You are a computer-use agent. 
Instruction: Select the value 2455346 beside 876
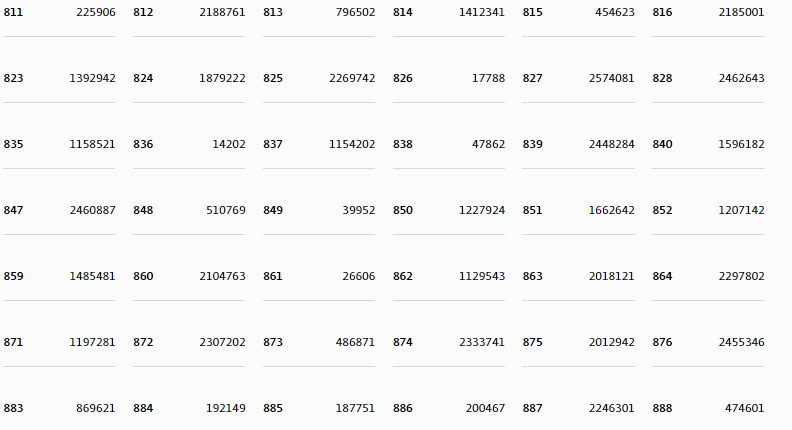741,343
